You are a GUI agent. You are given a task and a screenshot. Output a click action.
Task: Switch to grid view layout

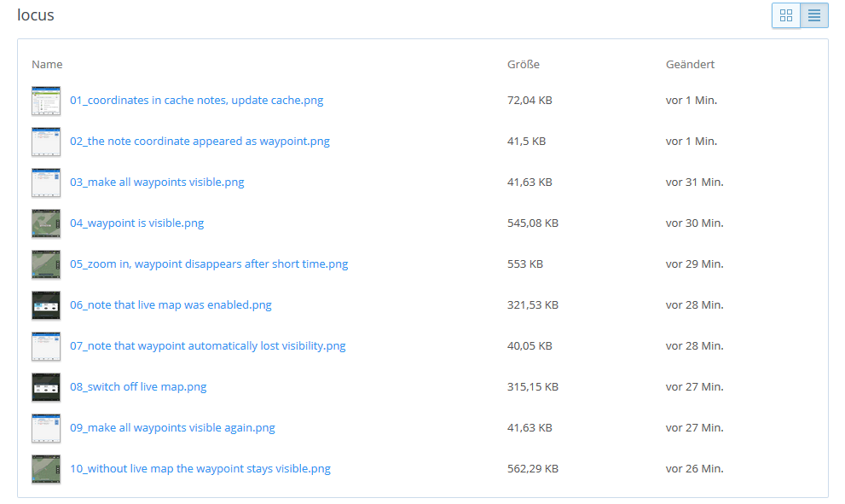(x=786, y=15)
